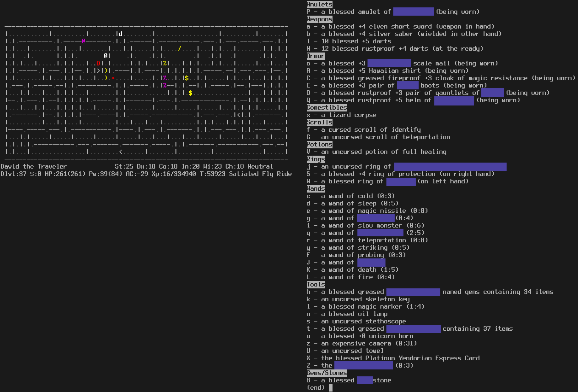Select item f, cursed scroll of identify

point(364,129)
